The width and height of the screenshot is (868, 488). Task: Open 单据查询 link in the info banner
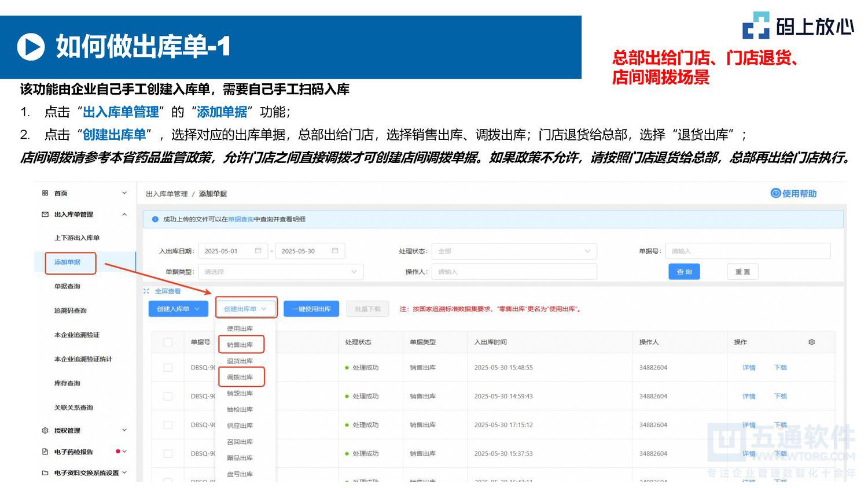click(x=242, y=219)
